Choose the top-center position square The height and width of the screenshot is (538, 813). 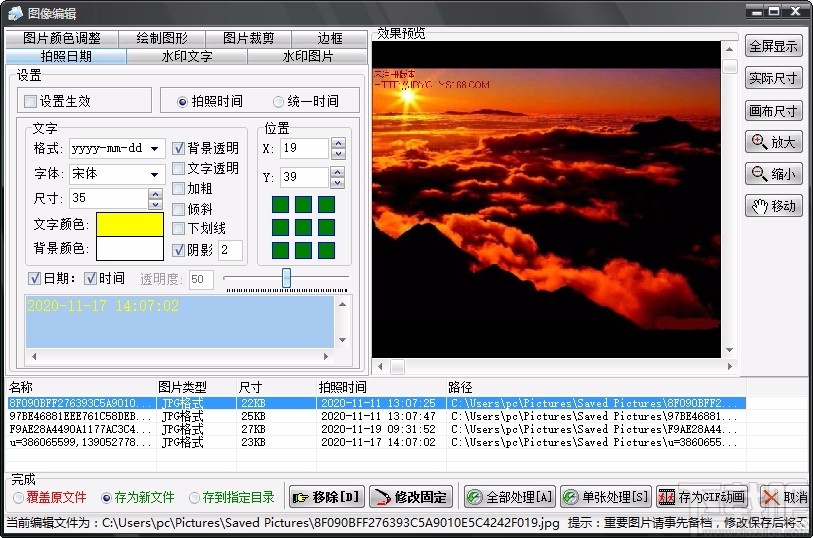(x=303, y=205)
